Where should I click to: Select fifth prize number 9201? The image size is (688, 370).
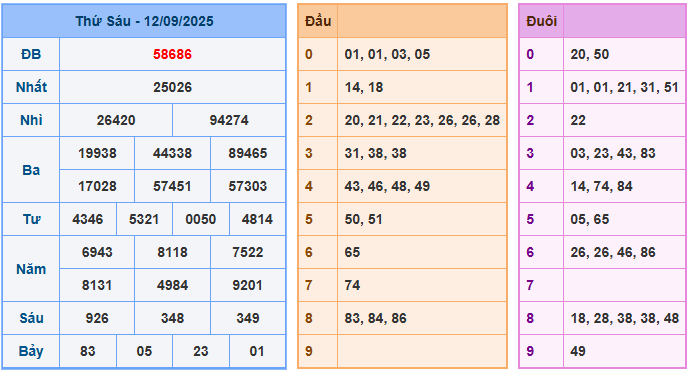248,285
